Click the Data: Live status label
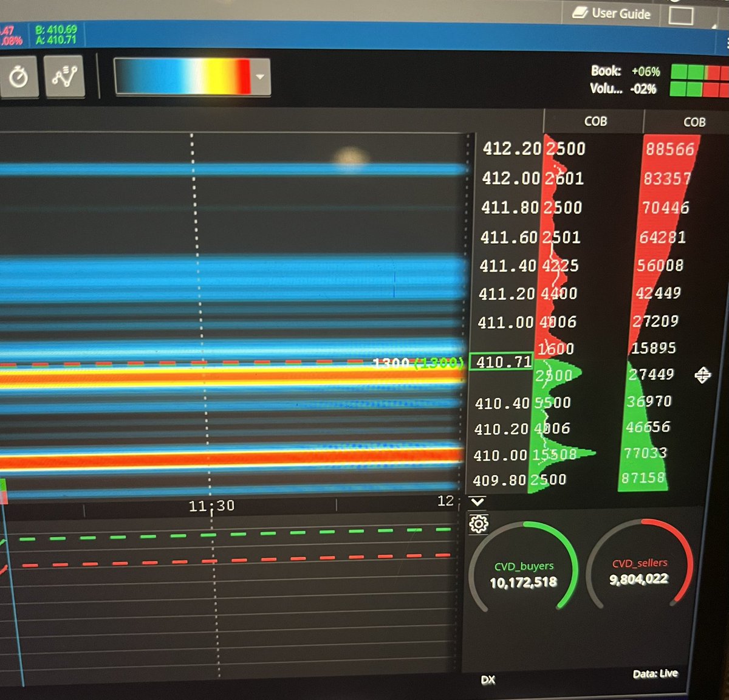 (x=655, y=673)
